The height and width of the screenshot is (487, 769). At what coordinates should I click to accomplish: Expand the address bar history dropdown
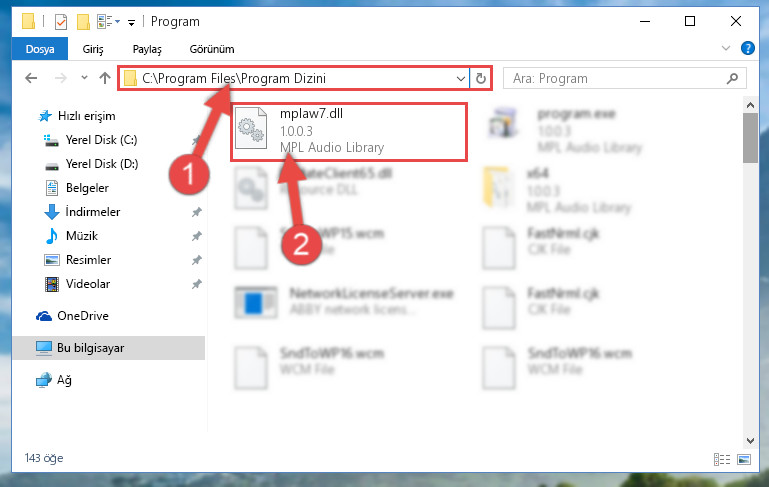click(461, 78)
